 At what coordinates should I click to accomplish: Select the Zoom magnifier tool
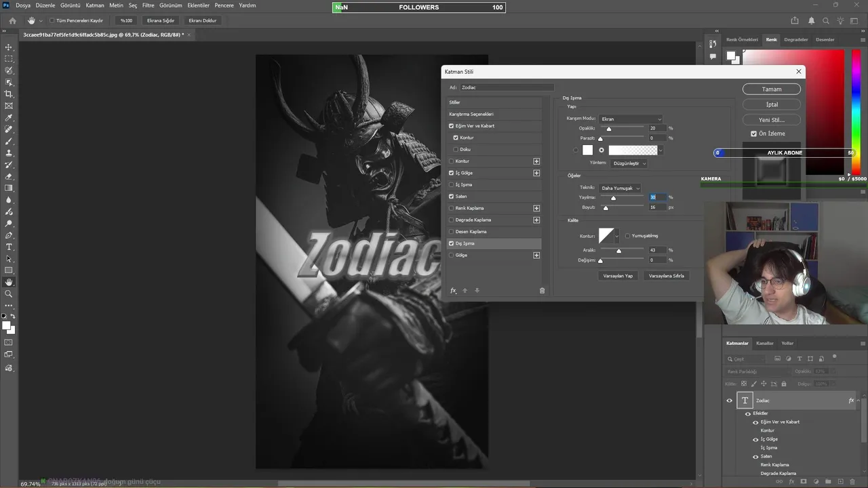[9, 293]
